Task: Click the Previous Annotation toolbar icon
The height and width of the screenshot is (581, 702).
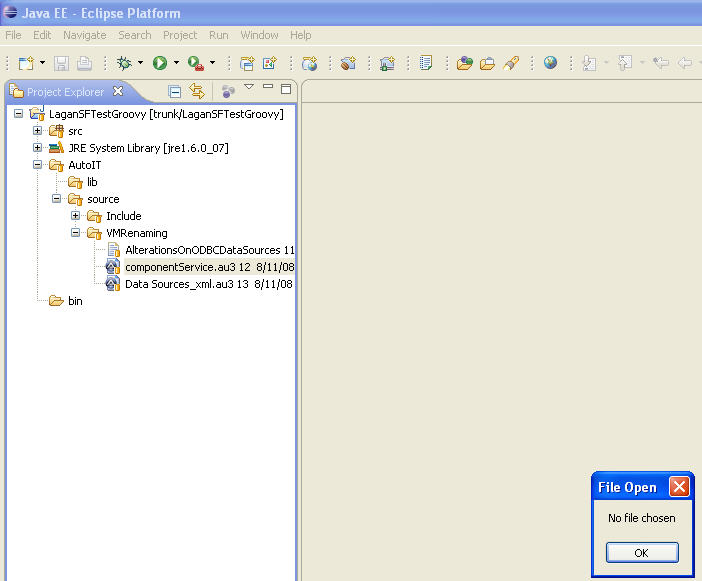Action: click(625, 63)
